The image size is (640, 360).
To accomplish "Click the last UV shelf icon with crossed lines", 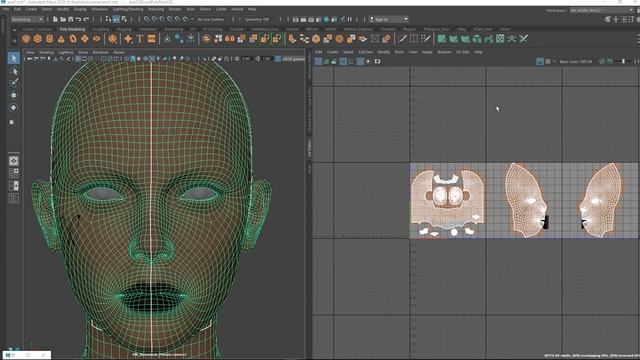I will pos(524,39).
